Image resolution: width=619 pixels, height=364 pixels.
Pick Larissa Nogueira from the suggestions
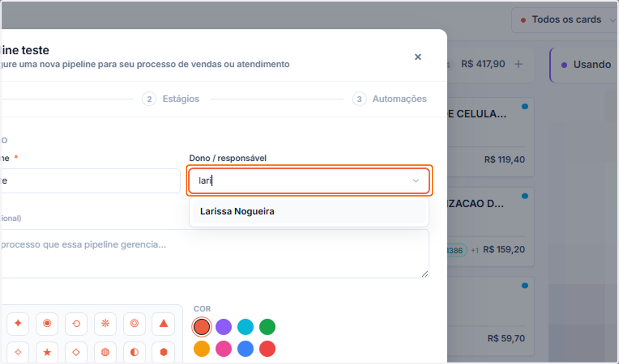coord(309,211)
